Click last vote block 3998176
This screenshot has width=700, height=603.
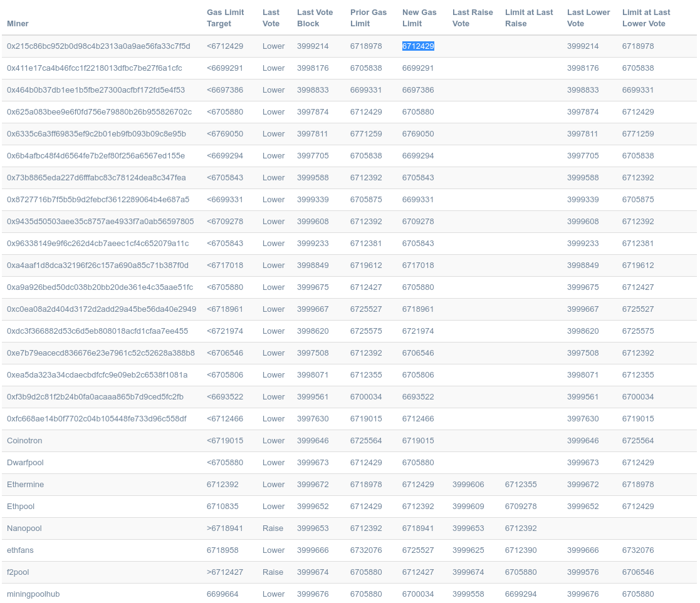pyautogui.click(x=313, y=68)
